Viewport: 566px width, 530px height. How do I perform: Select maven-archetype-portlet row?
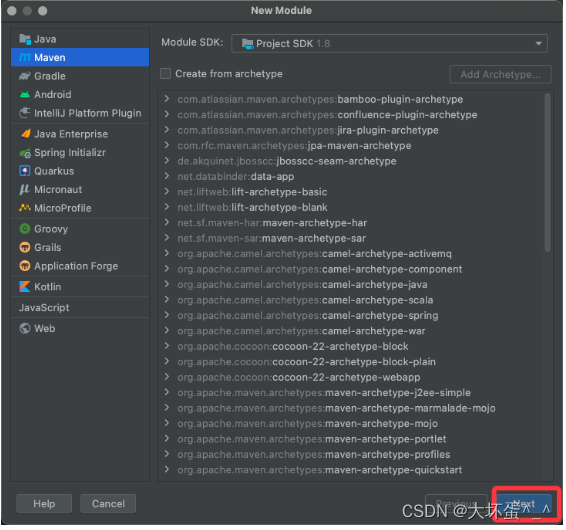click(x=351, y=439)
